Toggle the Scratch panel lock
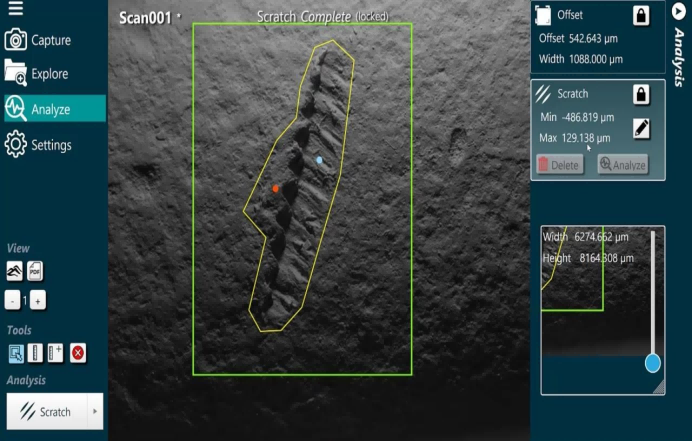Image resolution: width=693 pixels, height=441 pixels. tap(641, 95)
